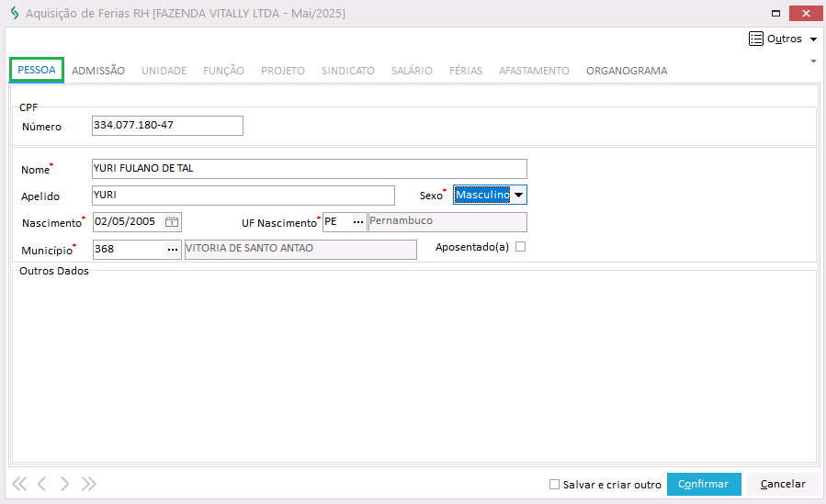Click the Apelido label
The image size is (826, 504).
tap(40, 196)
